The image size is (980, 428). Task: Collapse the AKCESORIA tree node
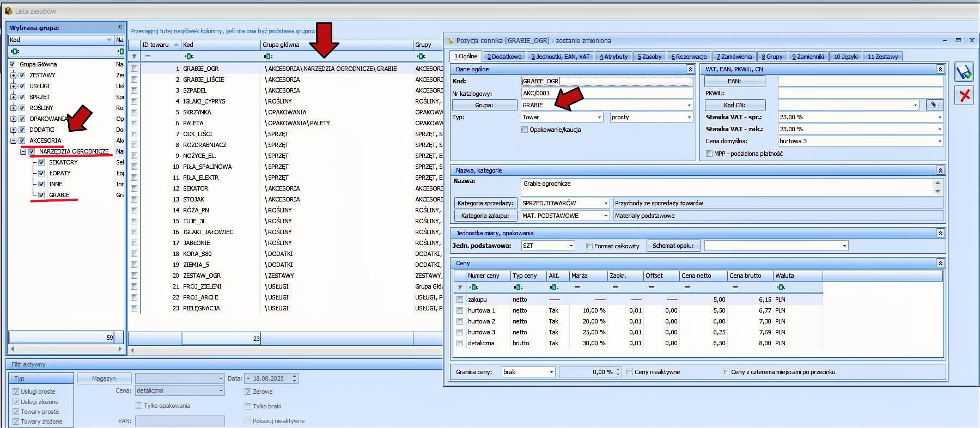(x=13, y=140)
